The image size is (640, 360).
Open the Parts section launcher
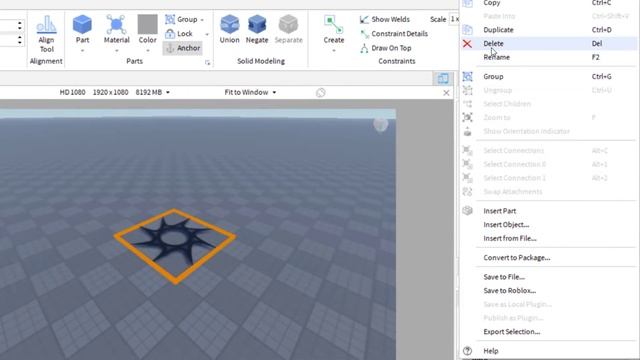tap(207, 62)
